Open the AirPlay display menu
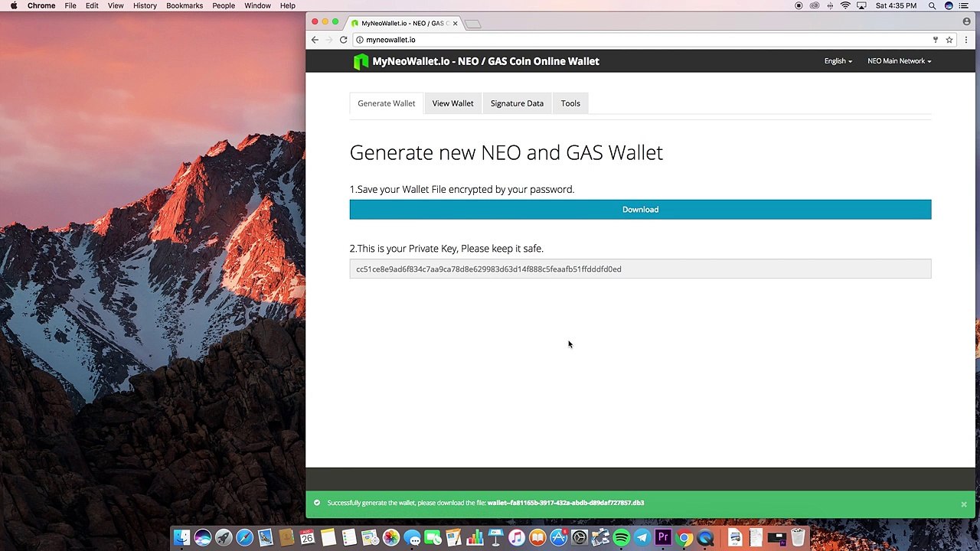Viewport: 980px width, 551px height. [x=861, y=5]
